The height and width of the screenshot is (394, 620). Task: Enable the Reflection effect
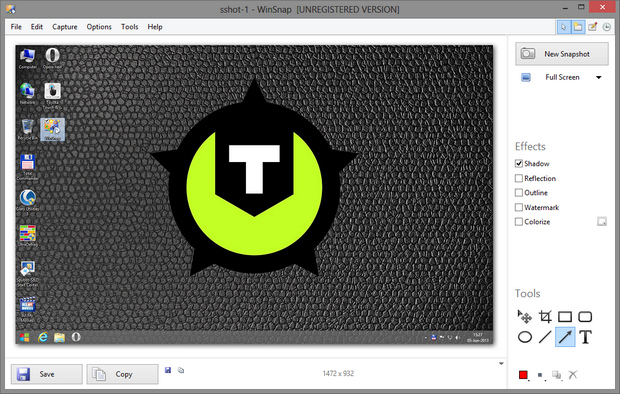coord(519,178)
